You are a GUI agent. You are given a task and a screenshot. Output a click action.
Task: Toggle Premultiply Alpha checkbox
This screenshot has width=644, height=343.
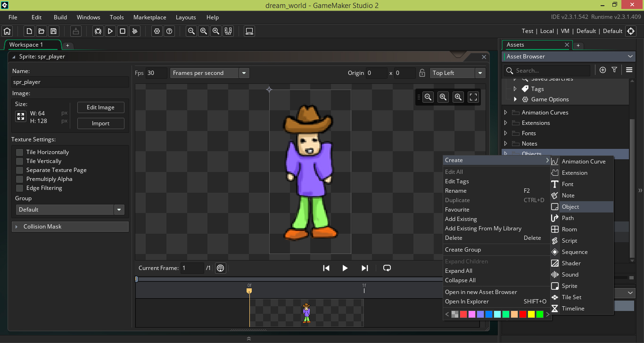tap(19, 179)
